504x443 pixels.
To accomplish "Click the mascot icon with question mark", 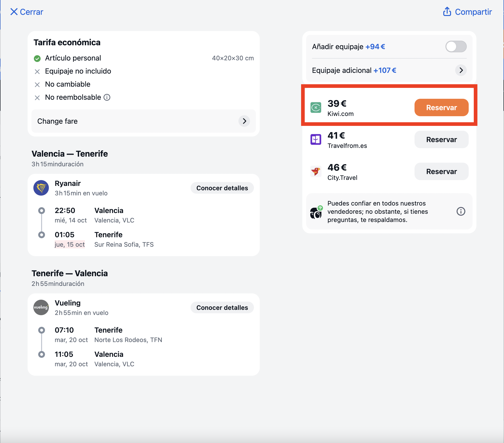I will pos(316,212).
